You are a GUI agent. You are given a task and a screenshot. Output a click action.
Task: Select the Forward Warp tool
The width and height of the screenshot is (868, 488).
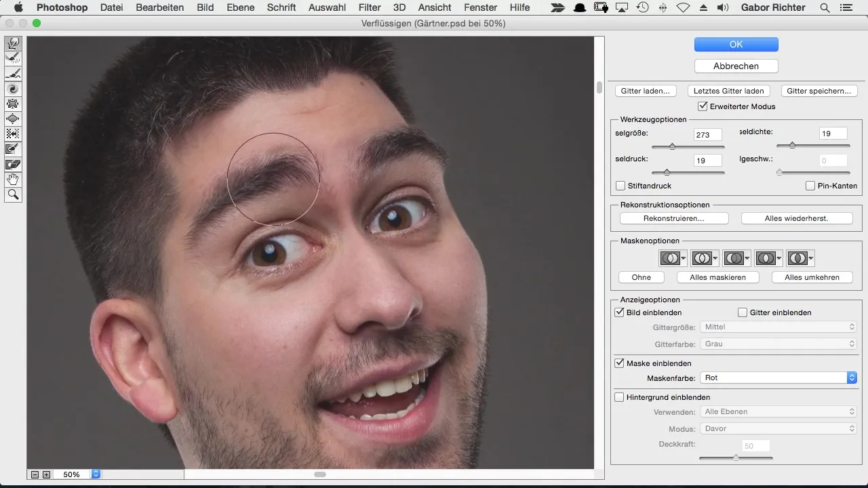[13, 43]
